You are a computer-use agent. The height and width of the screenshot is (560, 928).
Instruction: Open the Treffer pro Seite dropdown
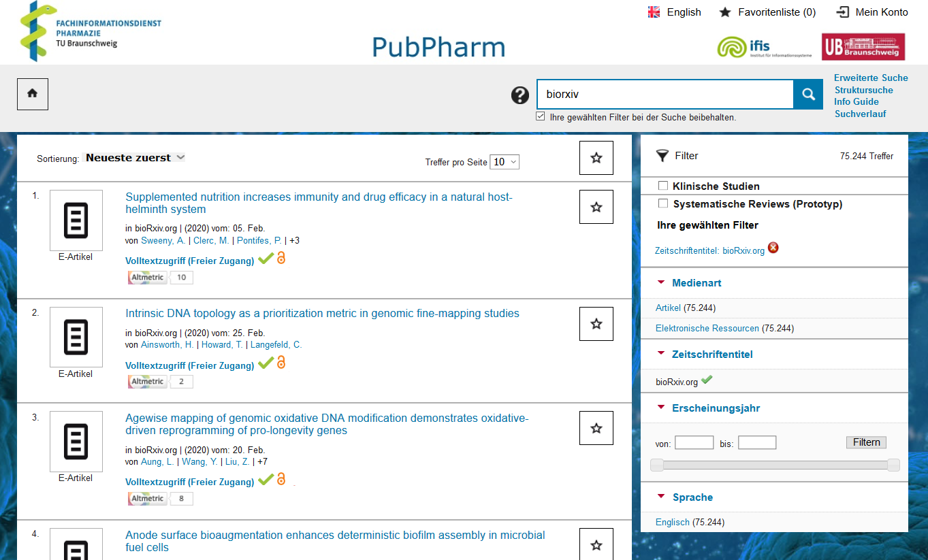505,162
